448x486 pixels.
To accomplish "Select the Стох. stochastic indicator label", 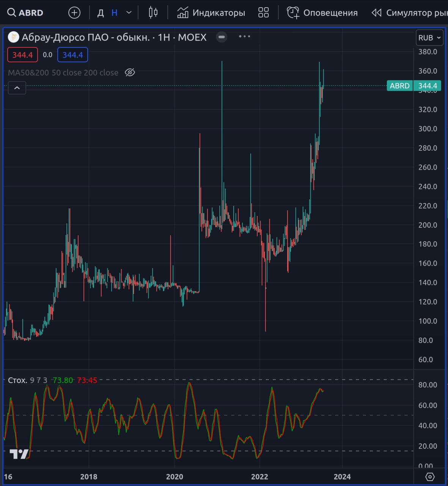I will click(17, 380).
